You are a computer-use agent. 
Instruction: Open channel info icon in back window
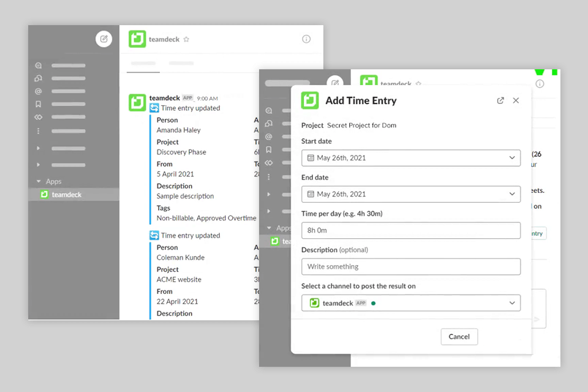click(x=306, y=39)
